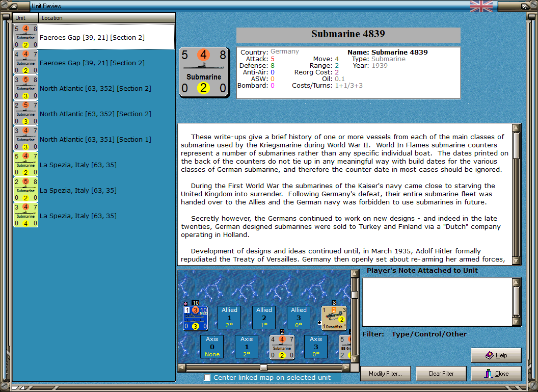The image size is (538, 392).
Task: Click Axis 3 sea box
Action: [x=316, y=347]
